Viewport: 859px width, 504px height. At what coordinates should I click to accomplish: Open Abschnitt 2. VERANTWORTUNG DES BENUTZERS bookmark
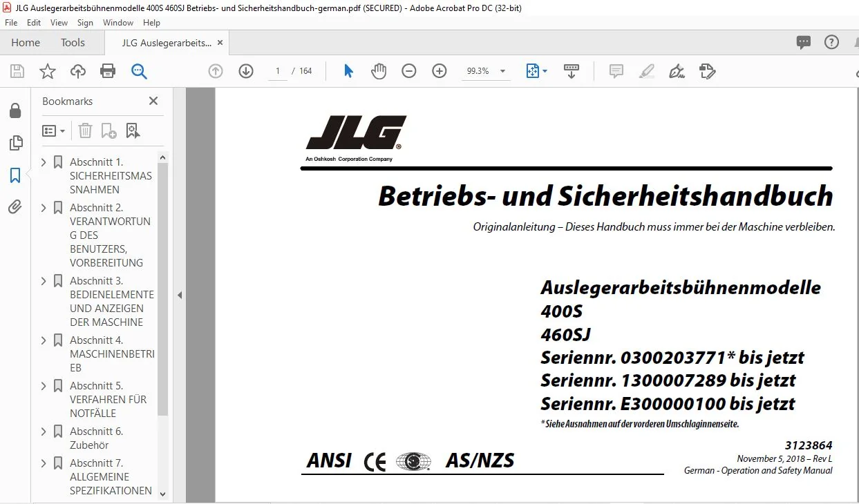pos(110,235)
